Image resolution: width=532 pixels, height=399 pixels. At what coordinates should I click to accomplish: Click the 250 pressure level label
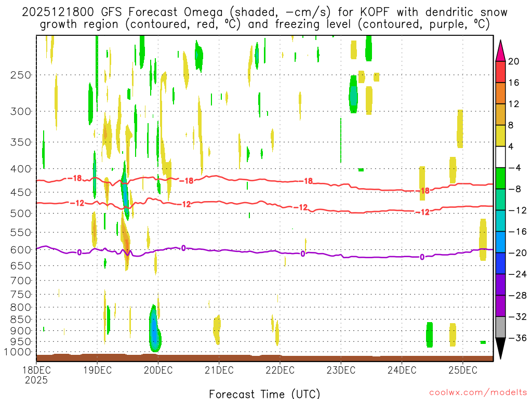pos(21,75)
